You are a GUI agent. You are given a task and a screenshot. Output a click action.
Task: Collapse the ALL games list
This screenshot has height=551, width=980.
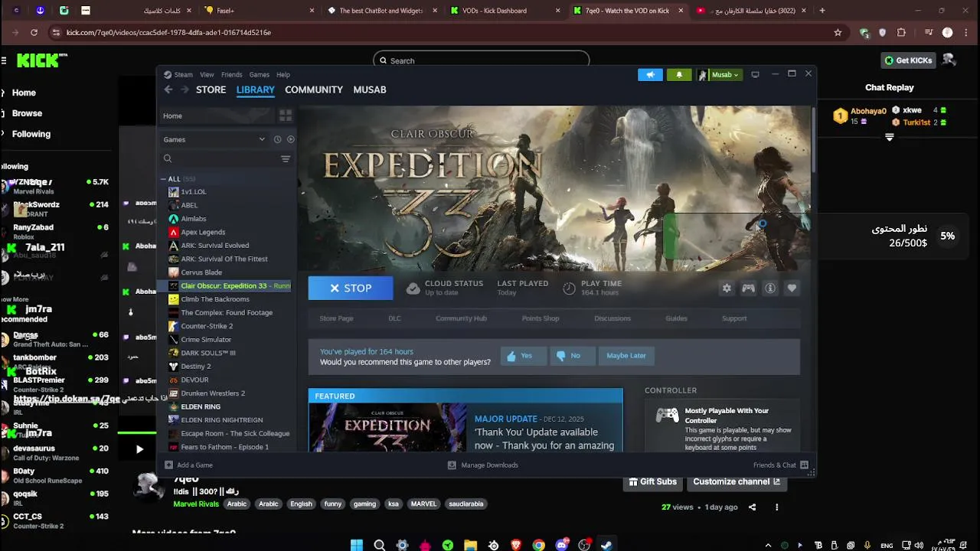(163, 179)
